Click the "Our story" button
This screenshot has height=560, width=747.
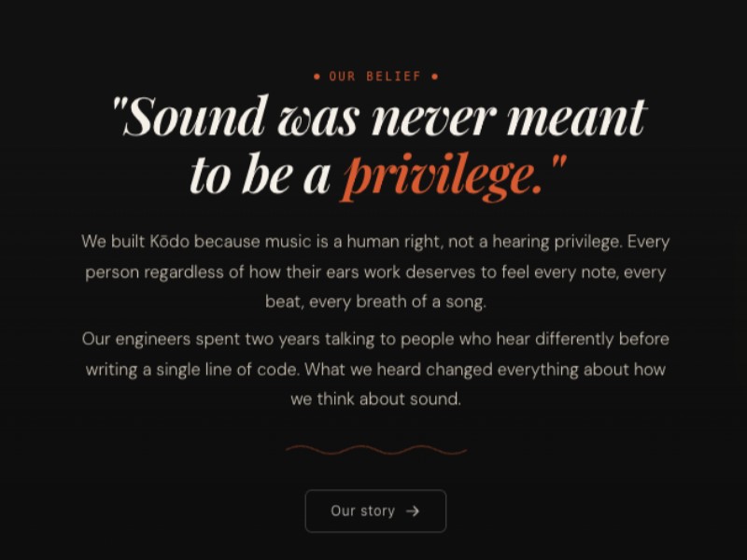click(375, 511)
